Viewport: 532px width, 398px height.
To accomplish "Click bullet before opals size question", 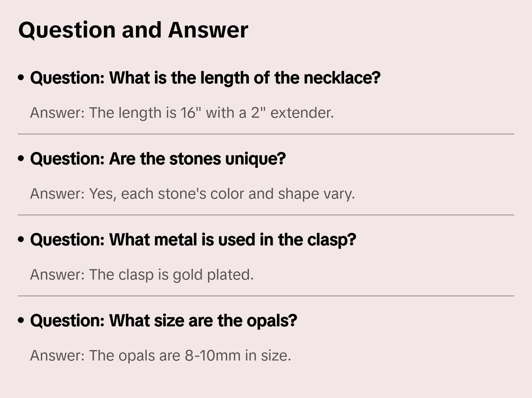I will pos(21,320).
